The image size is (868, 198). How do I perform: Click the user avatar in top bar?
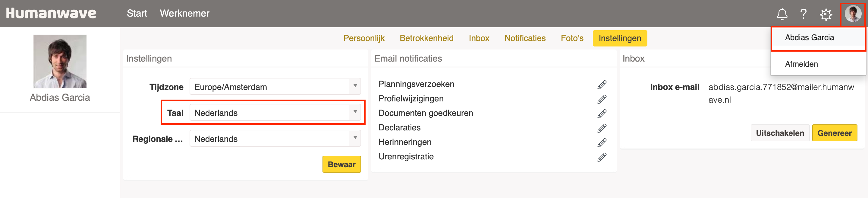click(853, 14)
